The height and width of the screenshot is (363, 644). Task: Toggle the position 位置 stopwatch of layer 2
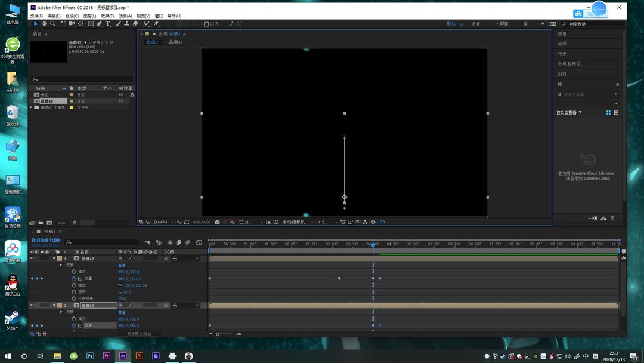[x=74, y=325]
